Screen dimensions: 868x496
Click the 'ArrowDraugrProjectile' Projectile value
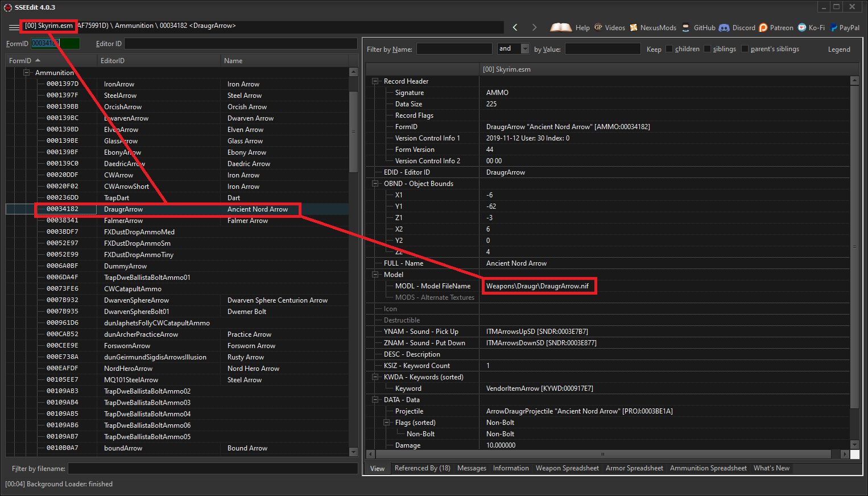tap(579, 411)
